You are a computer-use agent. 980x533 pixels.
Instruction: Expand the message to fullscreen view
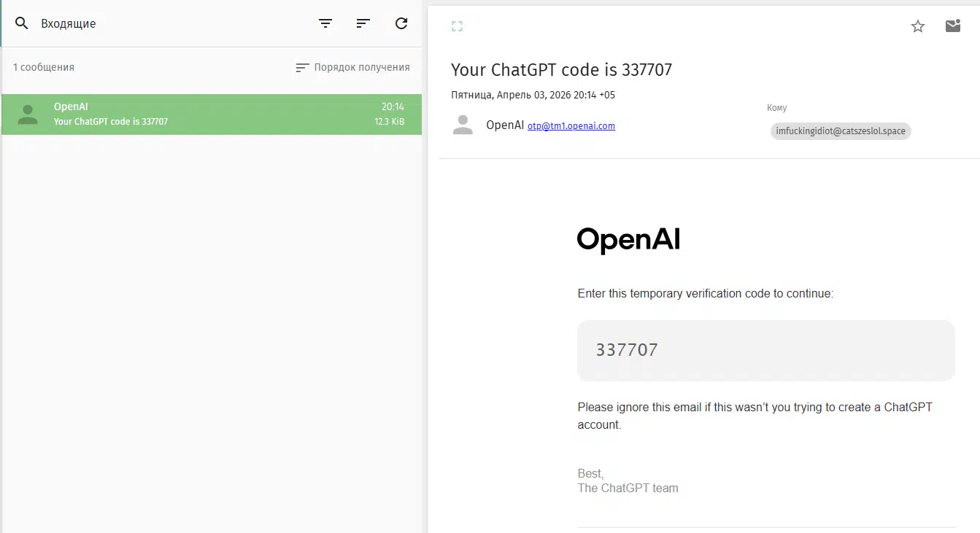(457, 27)
